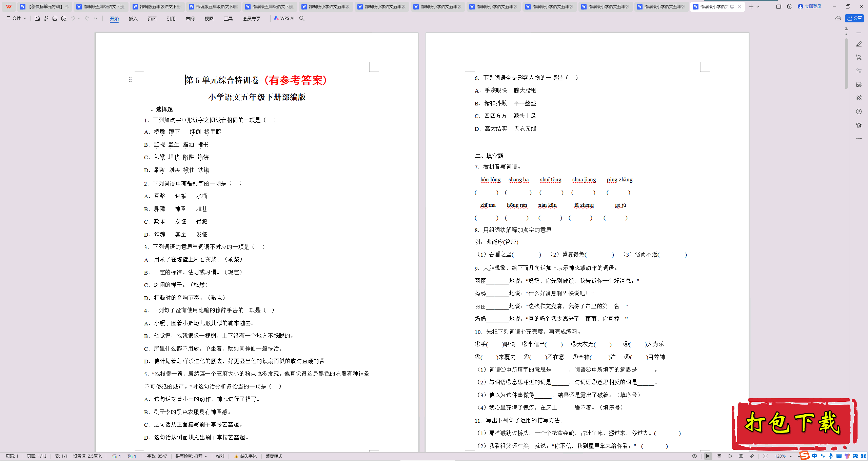
Task: Expand the quick access toolbar customize chevron
Action: point(96,18)
